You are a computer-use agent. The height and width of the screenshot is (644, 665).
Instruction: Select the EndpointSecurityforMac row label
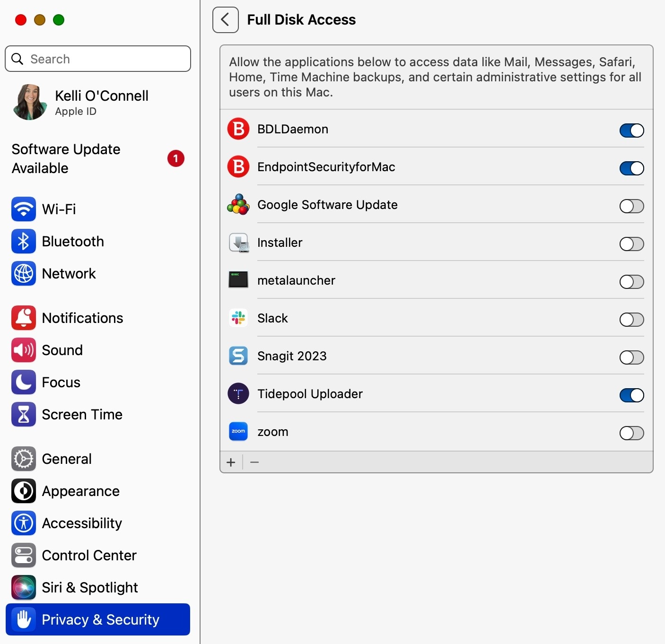click(x=326, y=167)
